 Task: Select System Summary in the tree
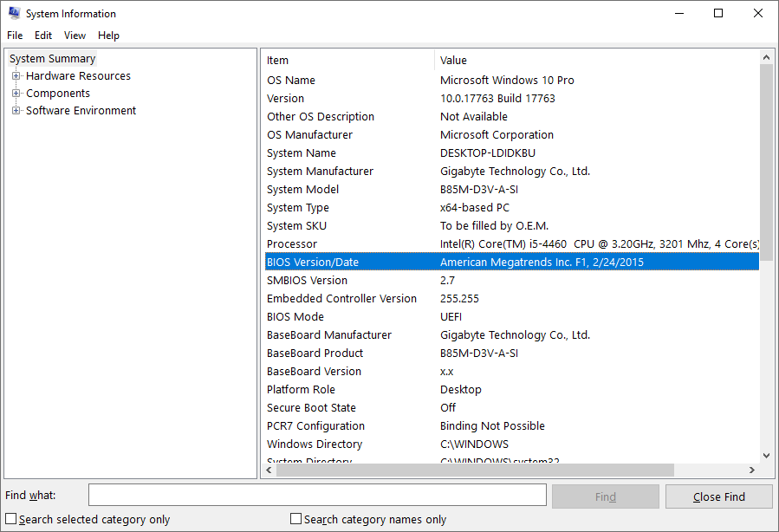(x=52, y=59)
